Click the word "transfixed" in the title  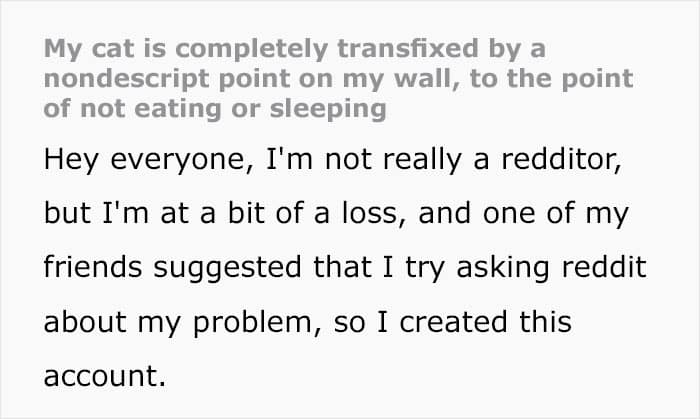[x=408, y=48]
